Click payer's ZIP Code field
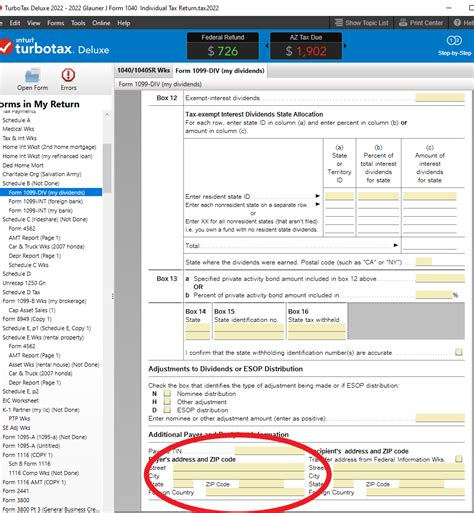This screenshot has width=474, height=513. pos(261,484)
